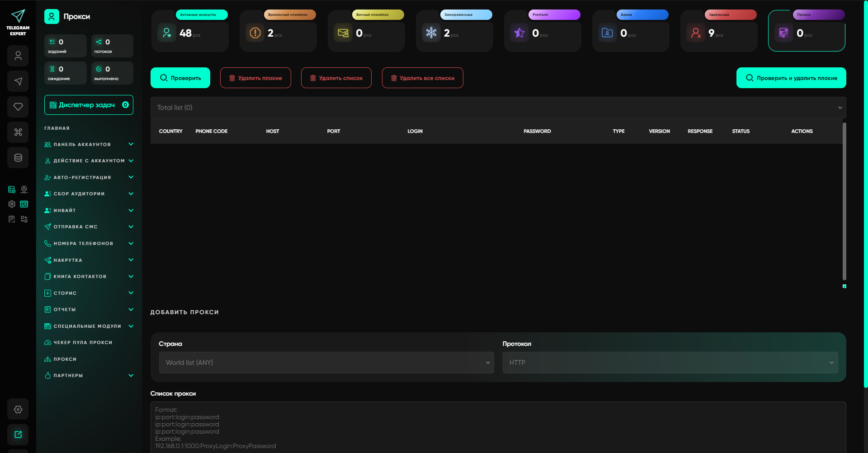Select the command-key icon in the left rail
868x453 pixels.
coord(18,132)
